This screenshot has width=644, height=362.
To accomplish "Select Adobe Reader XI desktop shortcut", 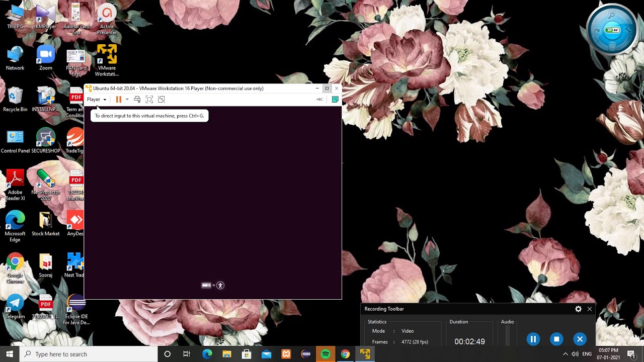I will [15, 185].
